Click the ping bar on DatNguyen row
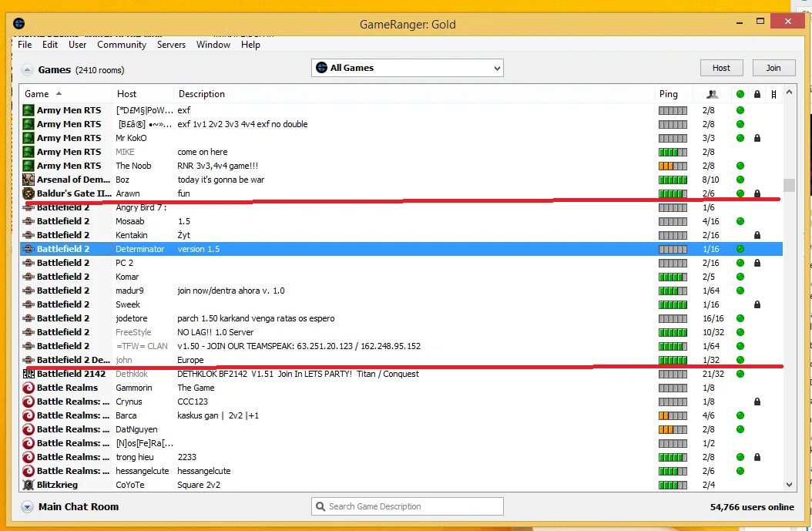This screenshot has height=531, width=812. (x=673, y=429)
